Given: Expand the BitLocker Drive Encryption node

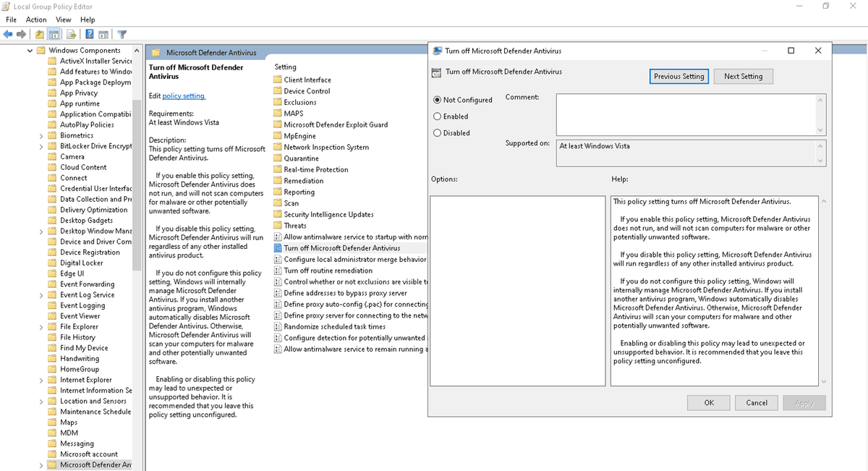Looking at the screenshot, I should coord(41,146).
